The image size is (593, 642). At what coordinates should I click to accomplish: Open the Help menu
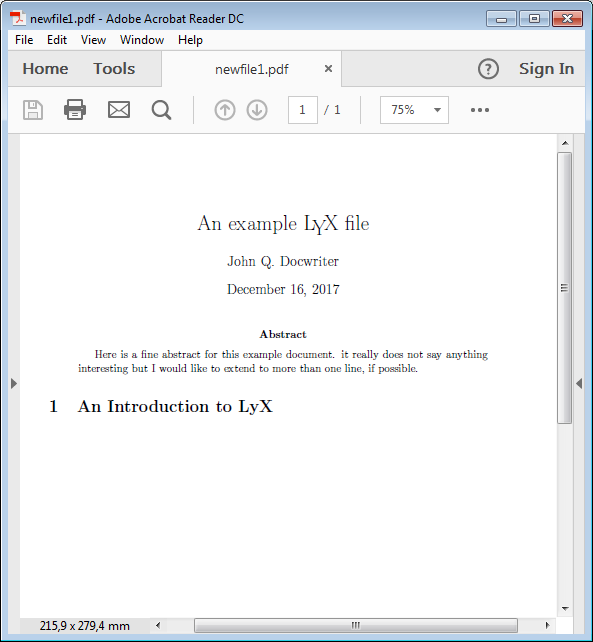[x=190, y=40]
